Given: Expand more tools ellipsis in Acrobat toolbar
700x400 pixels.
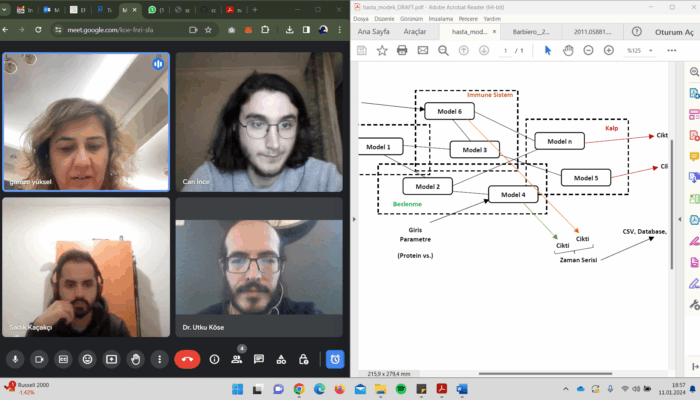Looking at the screenshot, I should tap(670, 50).
